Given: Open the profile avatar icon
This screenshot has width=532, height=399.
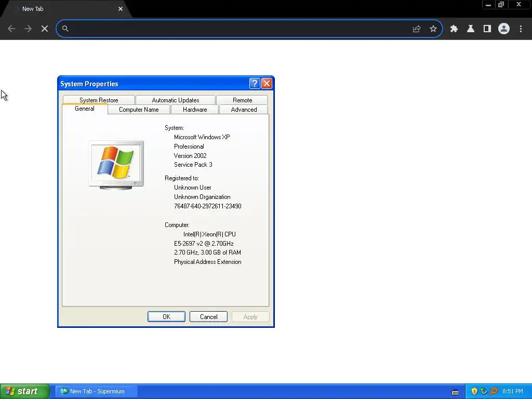Looking at the screenshot, I should [x=504, y=29].
